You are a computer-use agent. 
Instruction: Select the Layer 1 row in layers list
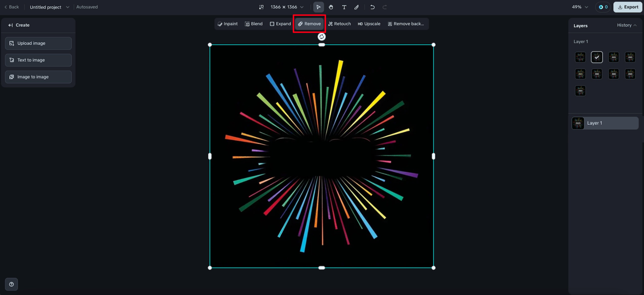[605, 123]
